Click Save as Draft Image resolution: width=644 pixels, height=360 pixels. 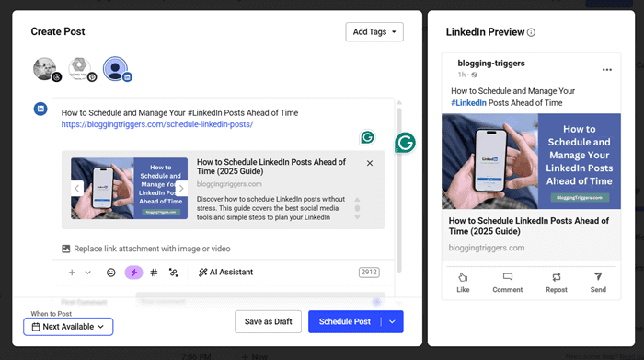point(269,321)
